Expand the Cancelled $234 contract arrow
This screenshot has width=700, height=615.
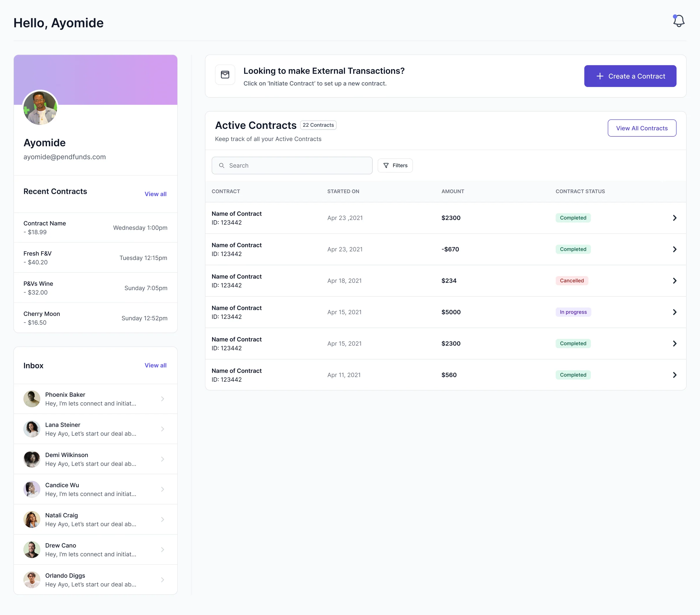pyautogui.click(x=675, y=281)
